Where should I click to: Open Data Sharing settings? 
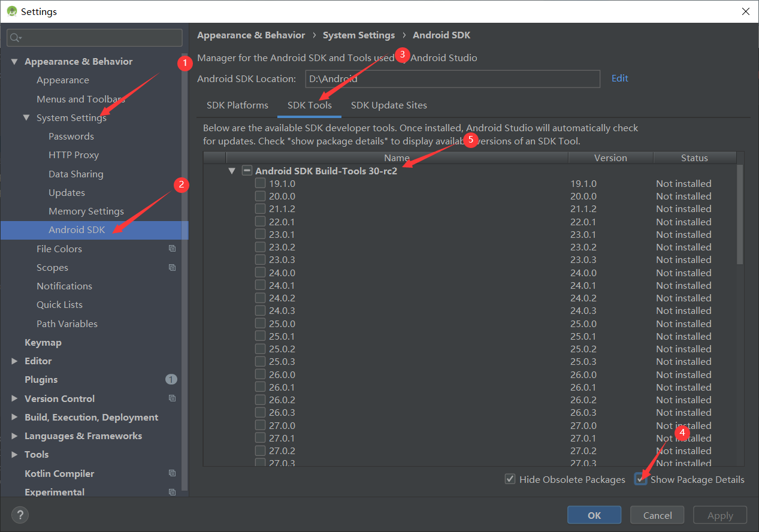pyautogui.click(x=76, y=174)
